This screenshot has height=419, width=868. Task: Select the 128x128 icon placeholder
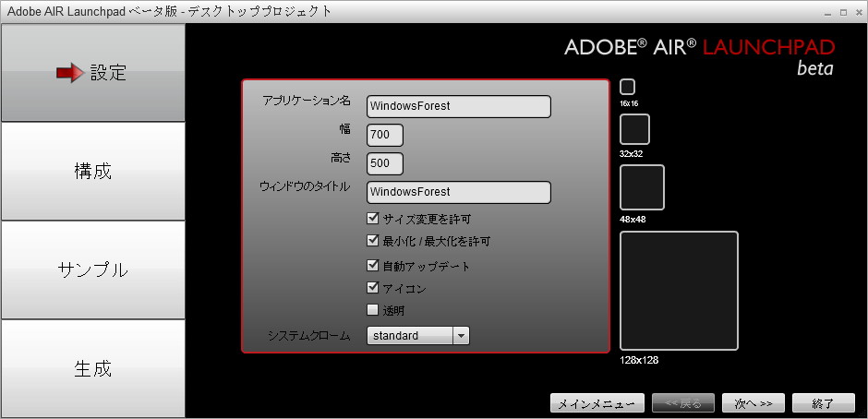[679, 291]
